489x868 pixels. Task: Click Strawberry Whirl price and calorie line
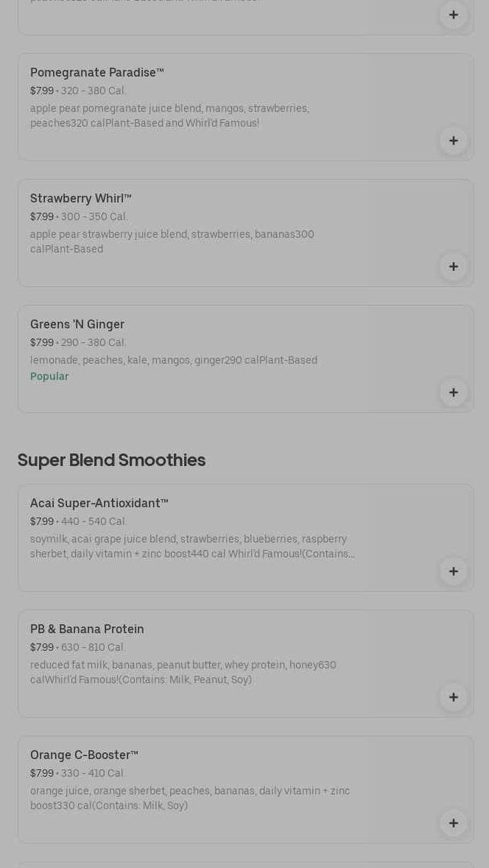pos(79,216)
